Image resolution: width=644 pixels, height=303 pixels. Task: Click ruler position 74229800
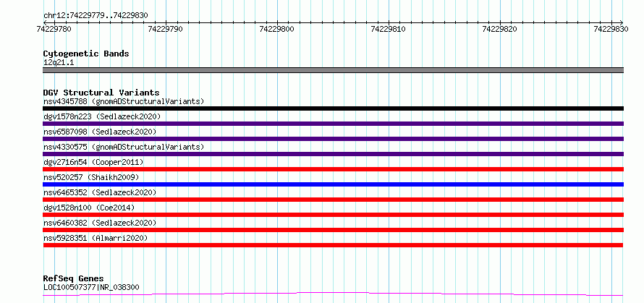click(x=277, y=29)
